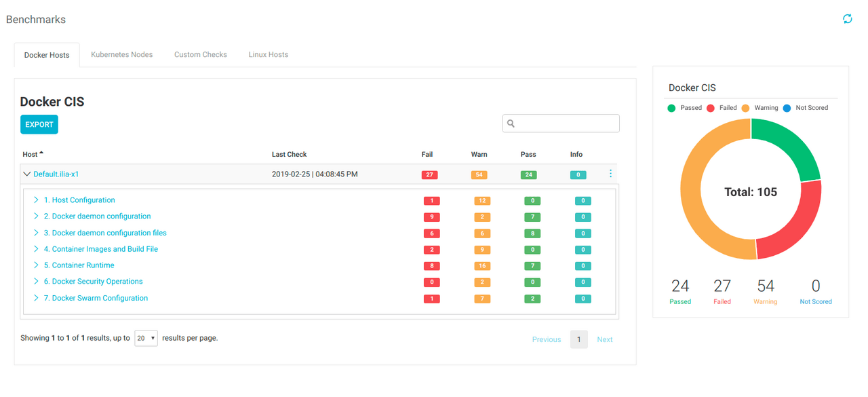Click the 24 Passed summary count
Screen dimensions: 868x397
[680, 286]
